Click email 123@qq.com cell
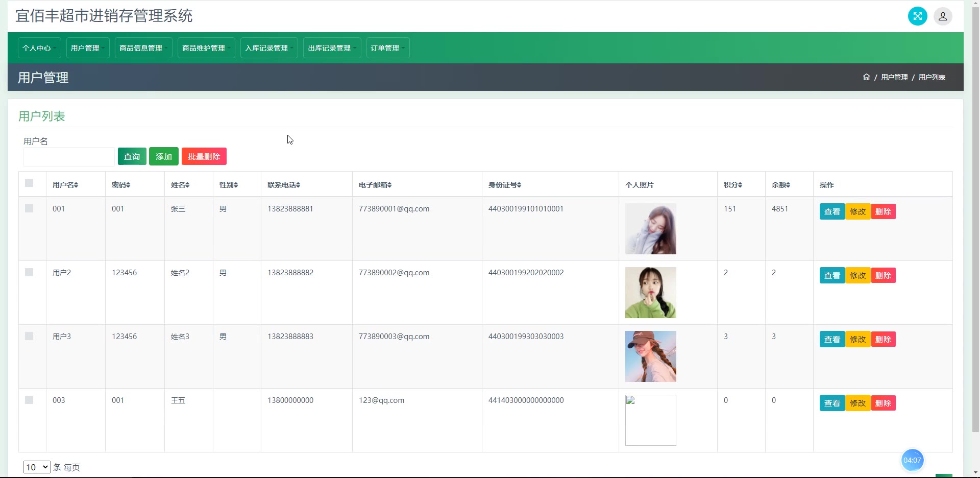Viewport: 980px width, 478px height. [381, 400]
